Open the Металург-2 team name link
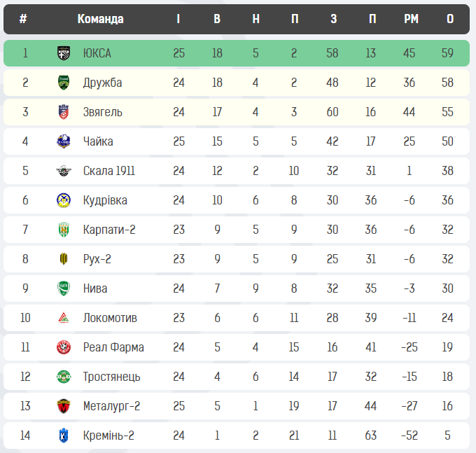This screenshot has width=476, height=453. [x=111, y=406]
